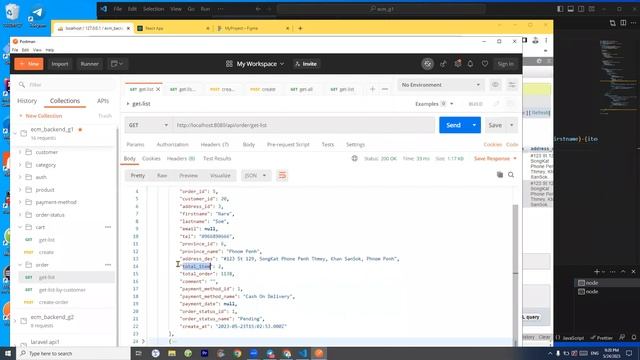Image resolution: width=640 pixels, height=360 pixels.
Task: Open Manage Environments settings icon
Action: [512, 85]
